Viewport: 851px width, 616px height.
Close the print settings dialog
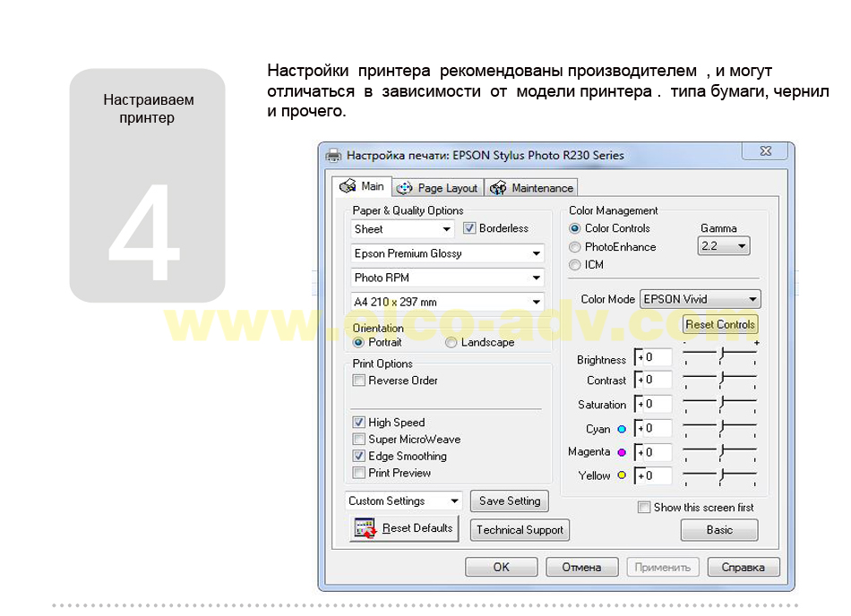pyautogui.click(x=765, y=150)
